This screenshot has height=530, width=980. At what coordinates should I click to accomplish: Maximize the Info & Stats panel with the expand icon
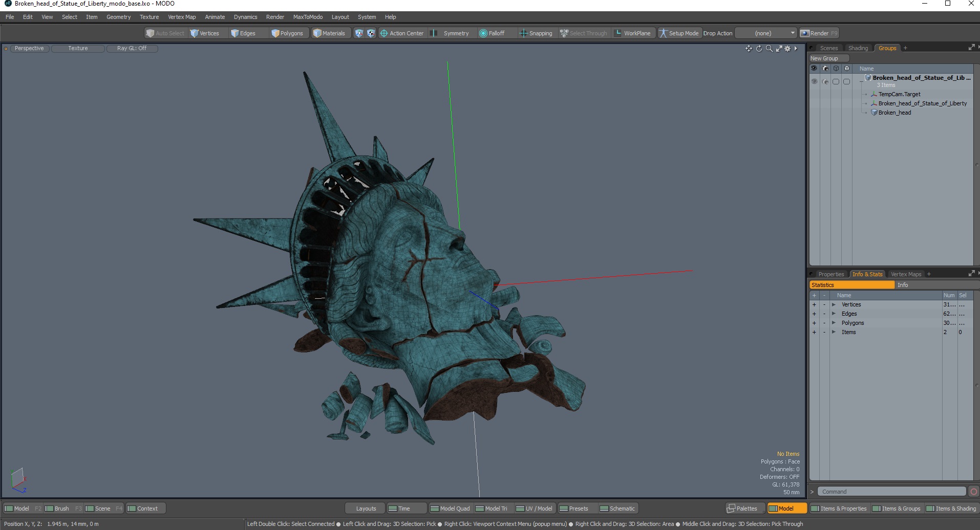pyautogui.click(x=971, y=274)
